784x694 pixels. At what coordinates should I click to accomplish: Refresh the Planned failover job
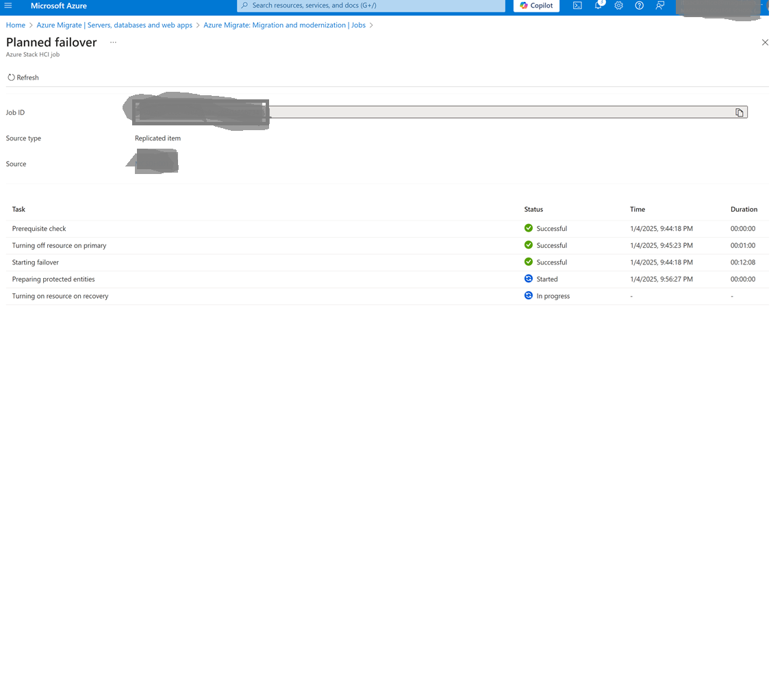[23, 77]
